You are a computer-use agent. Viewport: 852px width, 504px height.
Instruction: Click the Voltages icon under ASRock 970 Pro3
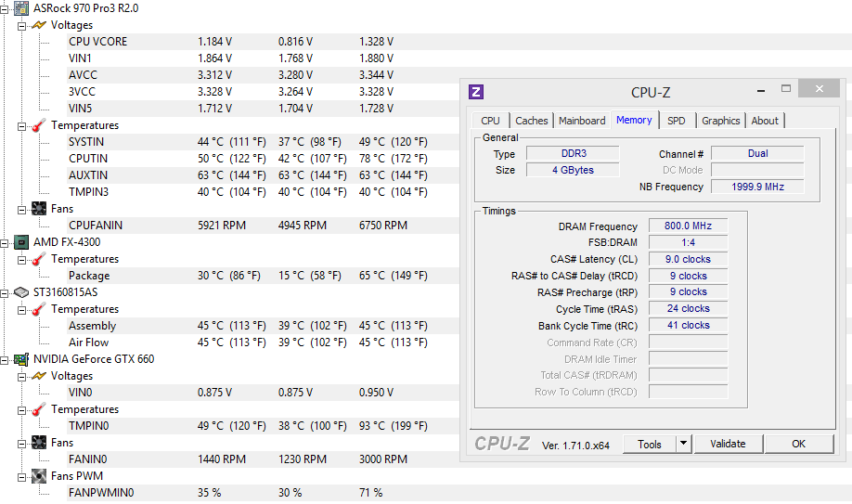39,25
